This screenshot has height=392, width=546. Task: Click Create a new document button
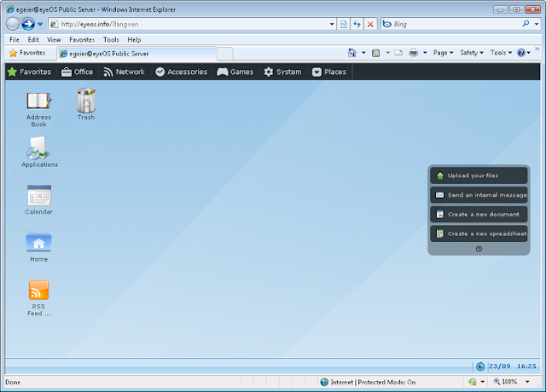479,215
